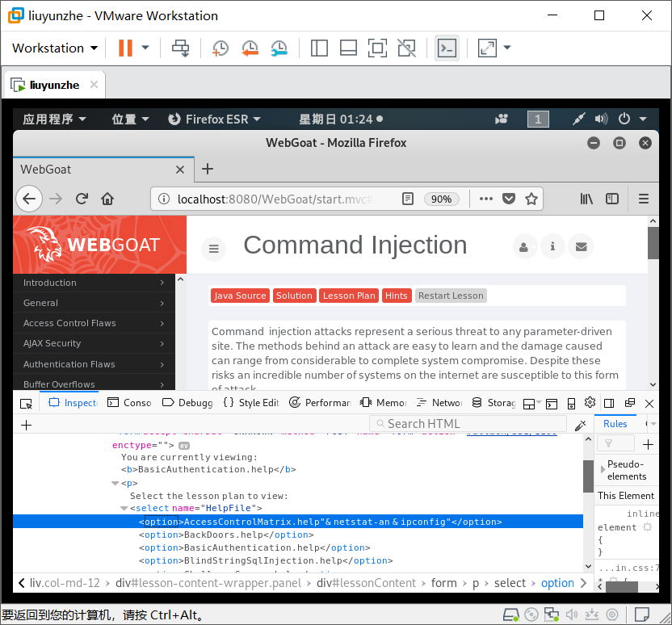Viewport: 672px width, 625px height.
Task: Toggle reader view in address bar
Action: pos(408,199)
